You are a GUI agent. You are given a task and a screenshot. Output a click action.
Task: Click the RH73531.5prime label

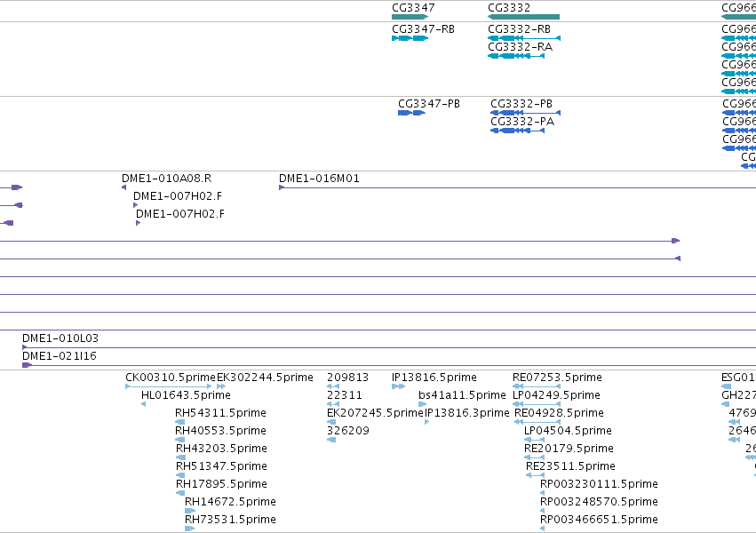[x=230, y=520]
